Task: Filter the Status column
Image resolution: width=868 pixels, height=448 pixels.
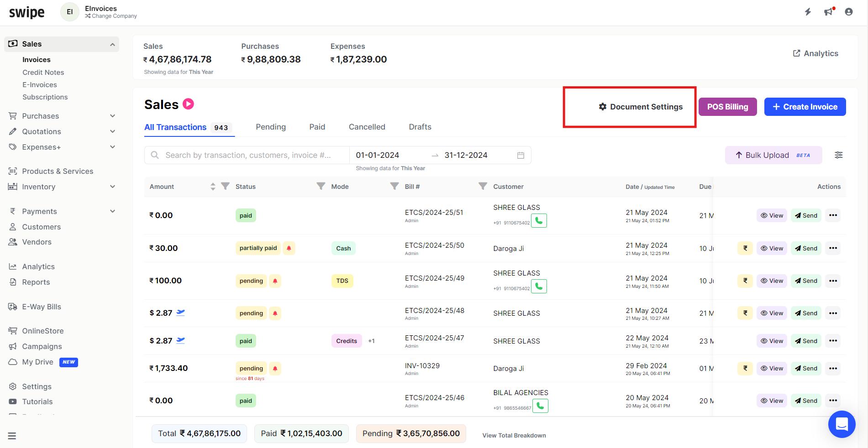Action: pyautogui.click(x=321, y=186)
